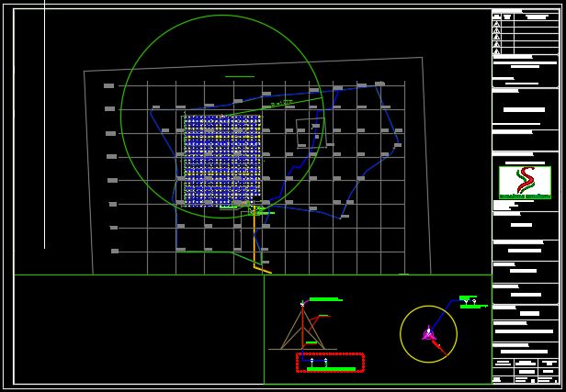Viewport: 566px width, 392px height.
Task: Select the green horizontal divider line
Action: pos(138,274)
